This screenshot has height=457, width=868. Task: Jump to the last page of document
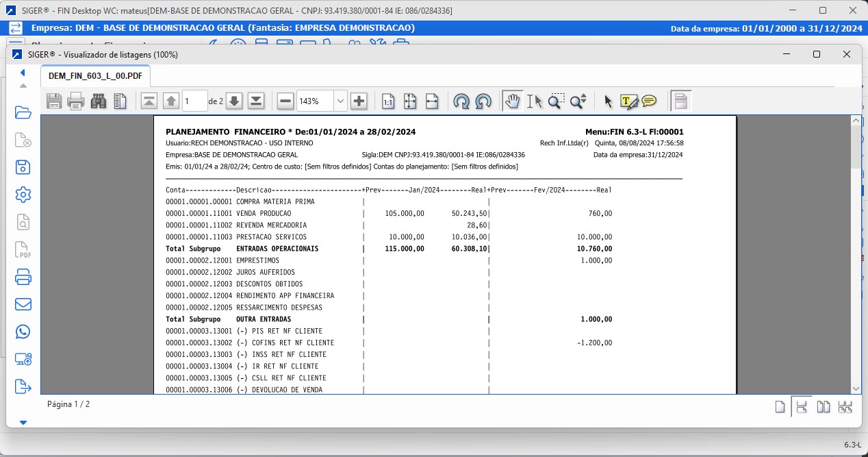point(256,101)
